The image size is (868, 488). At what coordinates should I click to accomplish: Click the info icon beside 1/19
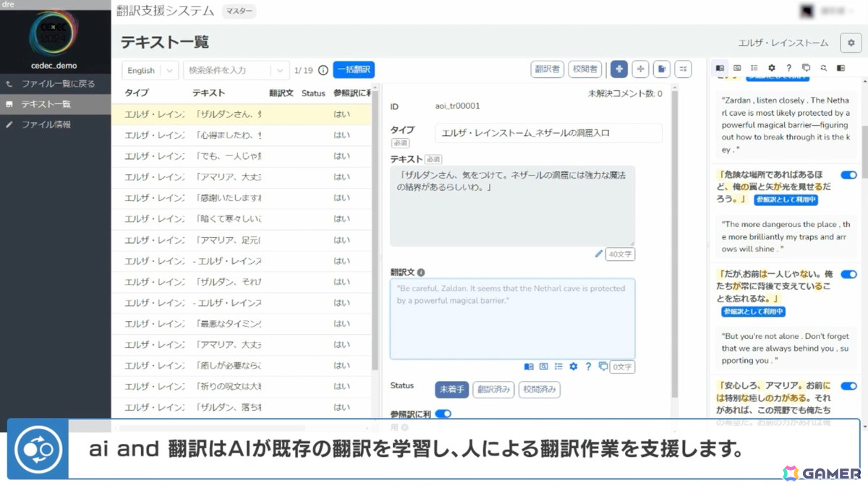[323, 70]
